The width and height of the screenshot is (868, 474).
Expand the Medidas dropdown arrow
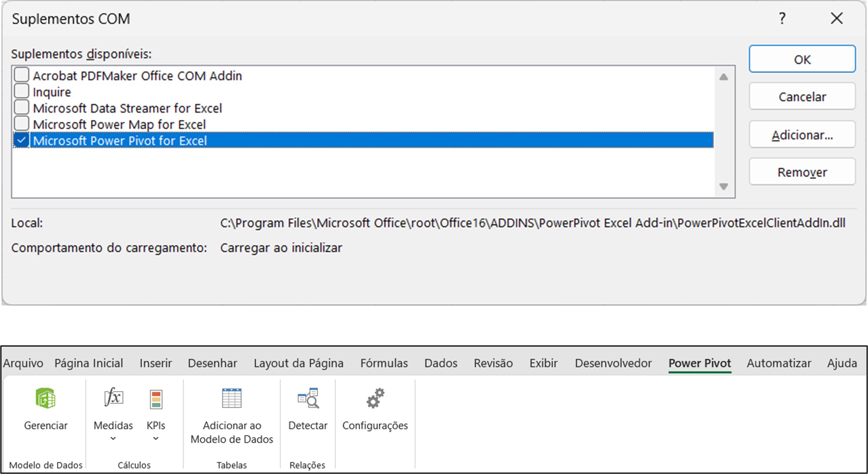click(x=113, y=439)
